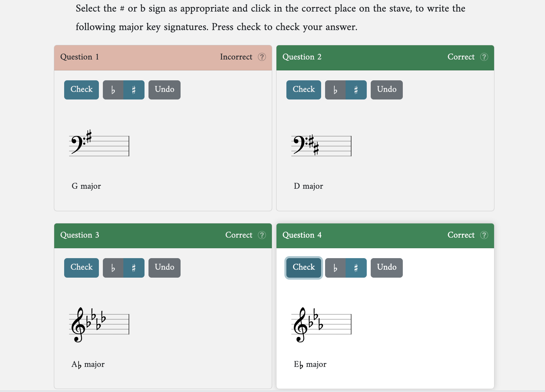
Task: Open the help icon for Question 2
Action: tap(484, 57)
